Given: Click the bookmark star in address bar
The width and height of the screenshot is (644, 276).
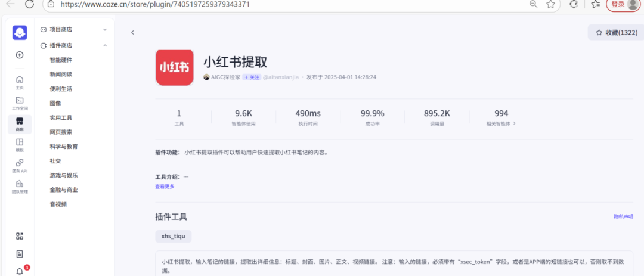Looking at the screenshot, I should [551, 4].
